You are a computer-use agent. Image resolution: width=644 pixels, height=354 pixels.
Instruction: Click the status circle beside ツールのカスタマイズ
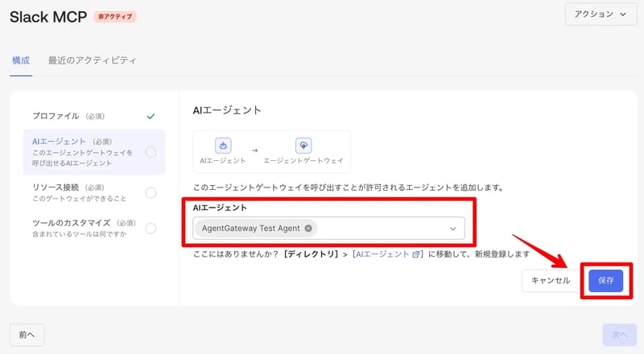[151, 228]
